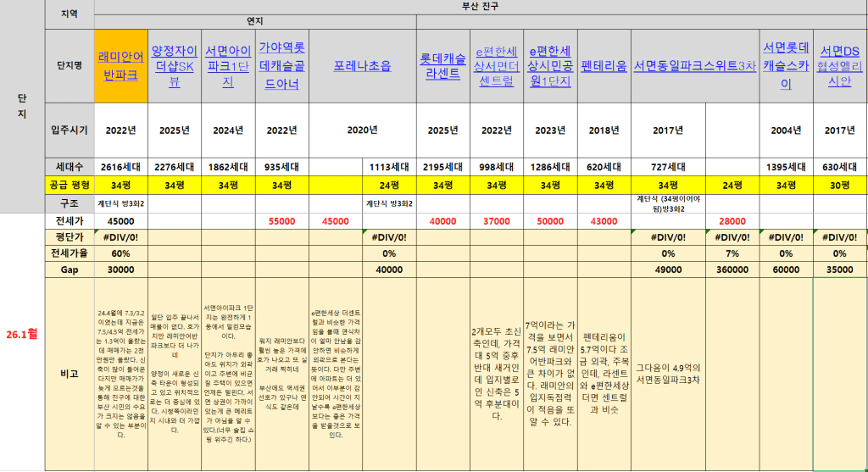Open the 양정자이더샵SK뷰 link
The image size is (868, 472).
[x=175, y=66]
